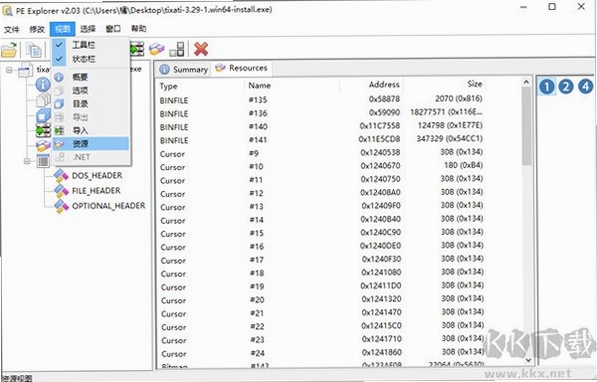The image size is (597, 382).
Task: Choose 概要 from the view menu
Action: pyautogui.click(x=91, y=77)
